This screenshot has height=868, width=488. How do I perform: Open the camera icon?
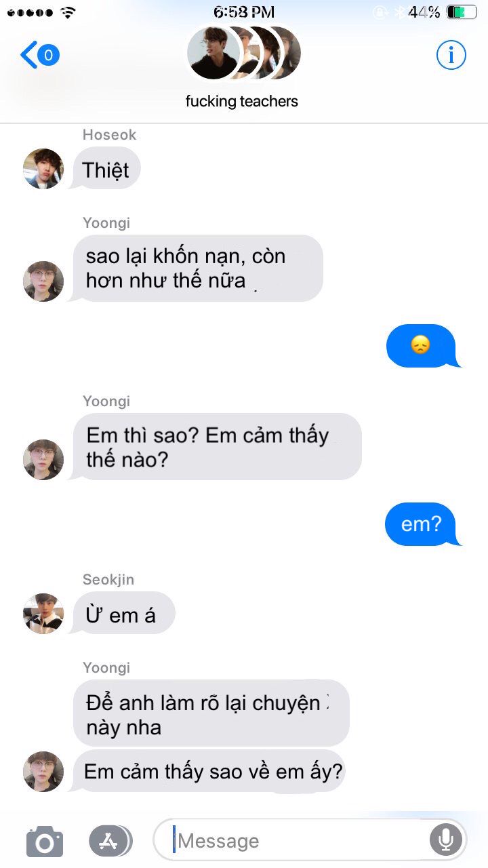(45, 842)
